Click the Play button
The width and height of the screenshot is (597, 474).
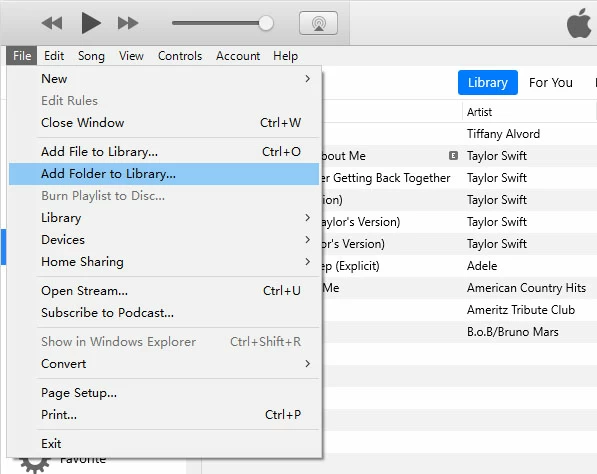(x=91, y=23)
